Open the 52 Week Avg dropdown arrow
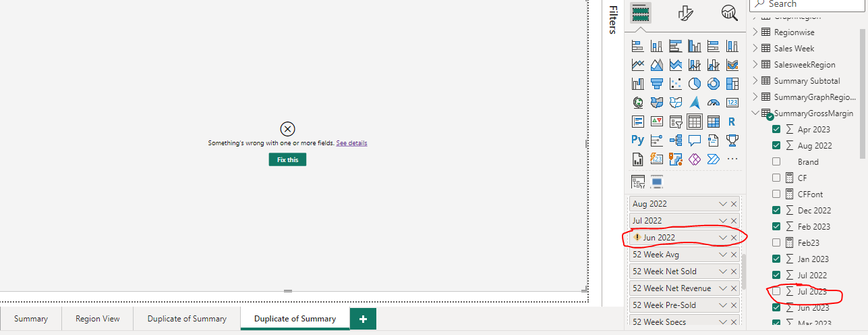The image size is (868, 335). [723, 255]
